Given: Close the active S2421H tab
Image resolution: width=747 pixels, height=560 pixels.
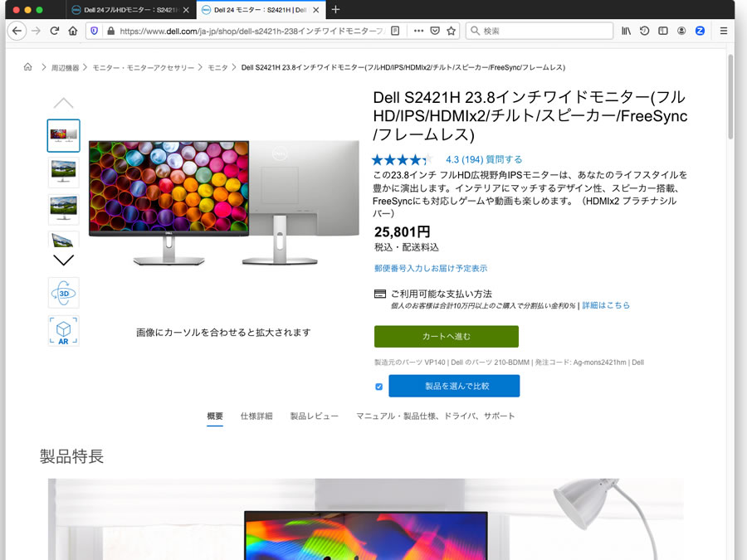Looking at the screenshot, I should (316, 9).
